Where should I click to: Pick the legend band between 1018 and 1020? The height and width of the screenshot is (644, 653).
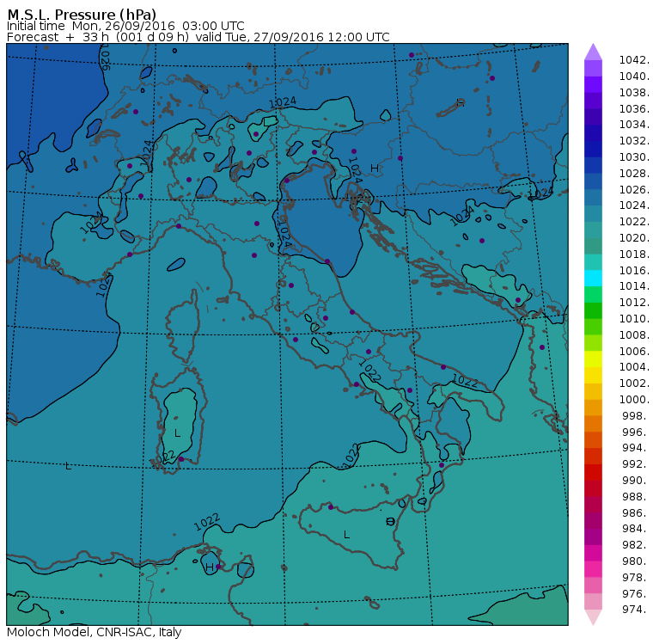[593, 247]
